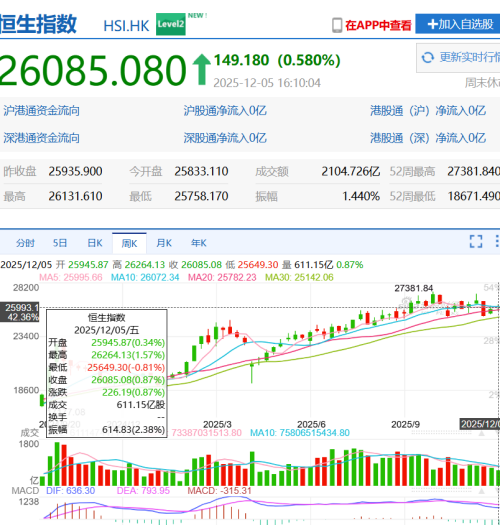Switch to the 日K tab
500x525 pixels.
[95, 243]
